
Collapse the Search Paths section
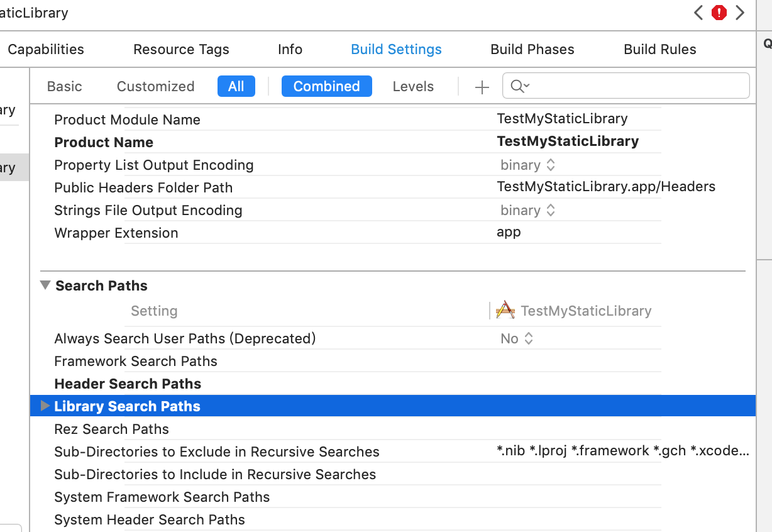click(x=45, y=285)
